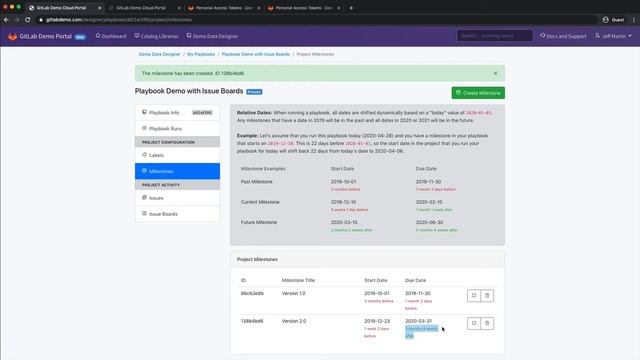Focus the top search field
This screenshot has height=360, width=640.
coord(495,36)
